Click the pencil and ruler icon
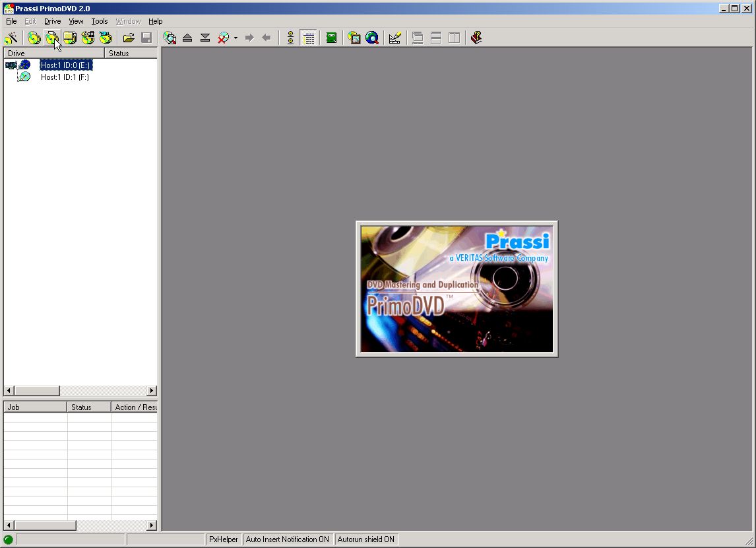The height and width of the screenshot is (548, 756). click(x=395, y=38)
